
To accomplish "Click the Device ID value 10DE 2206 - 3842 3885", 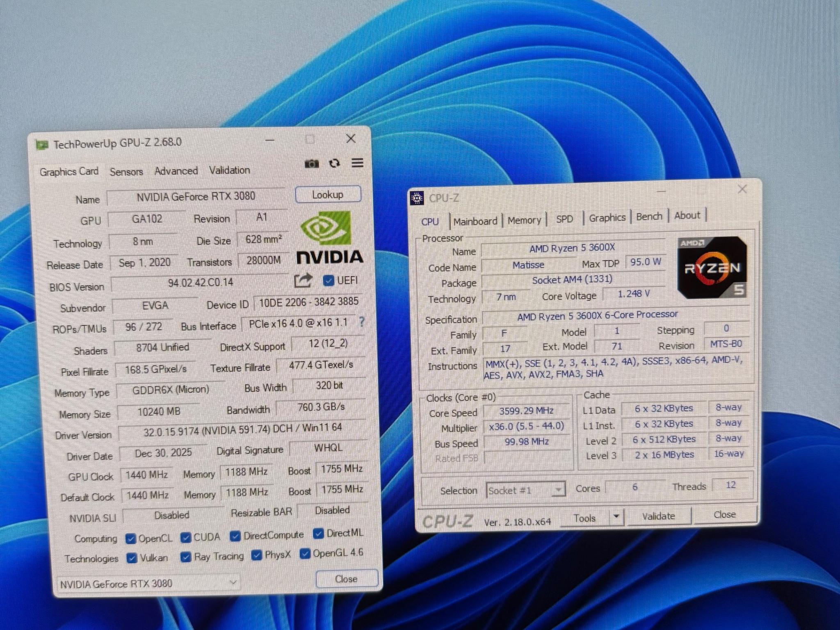I will point(309,302).
